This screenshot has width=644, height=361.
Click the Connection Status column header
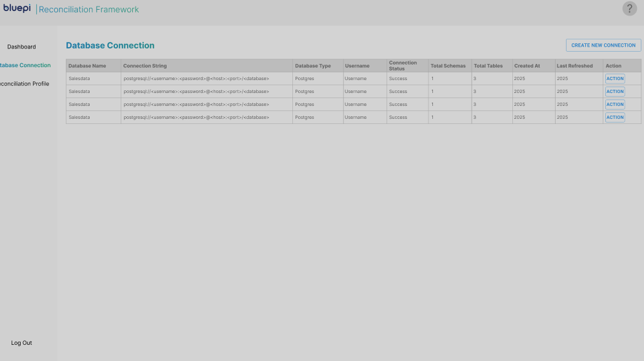[403, 66]
